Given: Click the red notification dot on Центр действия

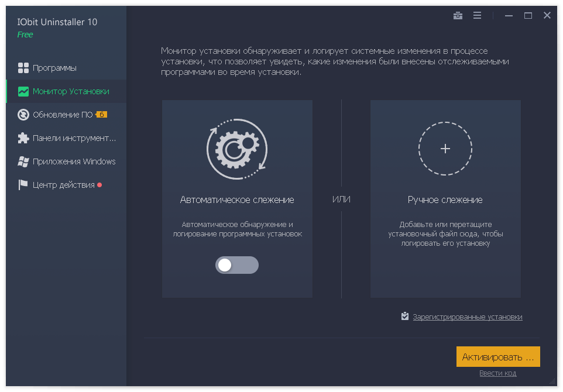Looking at the screenshot, I should [99, 185].
